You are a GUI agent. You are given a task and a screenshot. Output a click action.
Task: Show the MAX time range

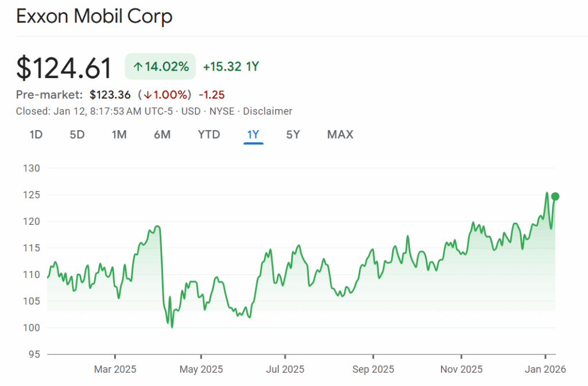click(x=340, y=135)
